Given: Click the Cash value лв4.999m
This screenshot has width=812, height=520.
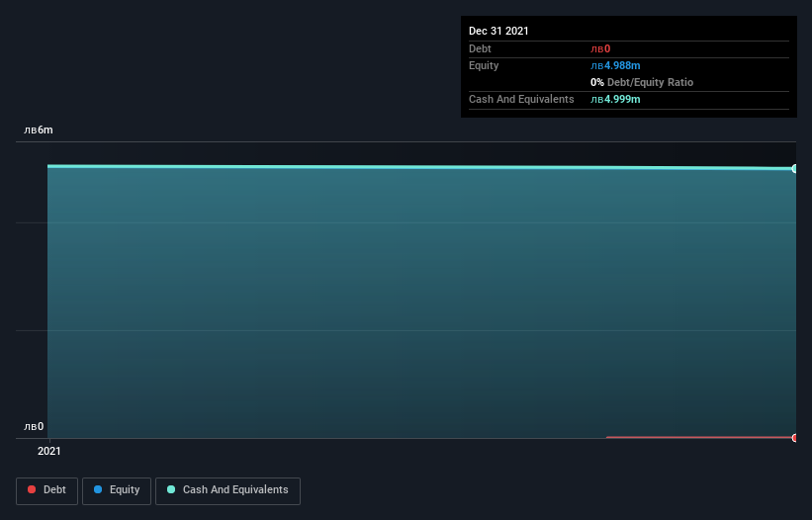Looking at the screenshot, I should pyautogui.click(x=615, y=99).
